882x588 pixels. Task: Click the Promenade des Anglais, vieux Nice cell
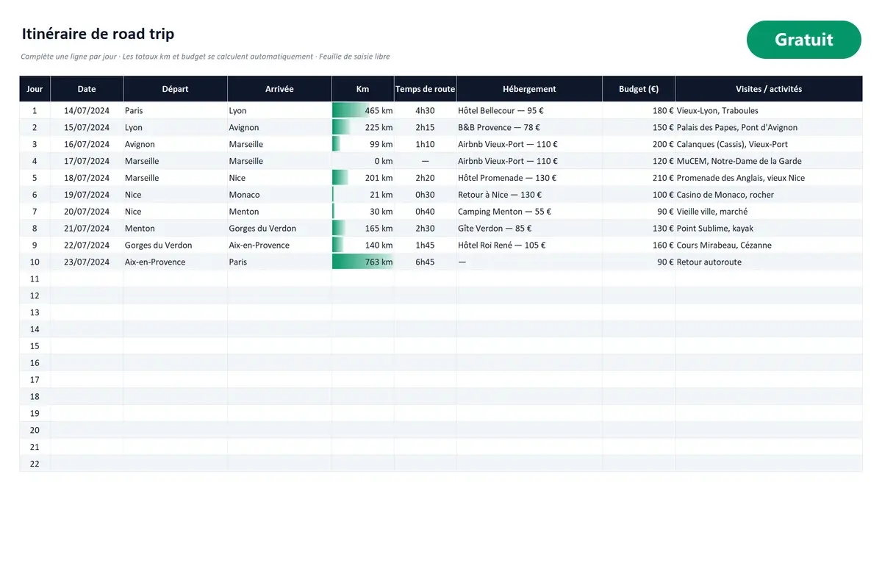769,178
